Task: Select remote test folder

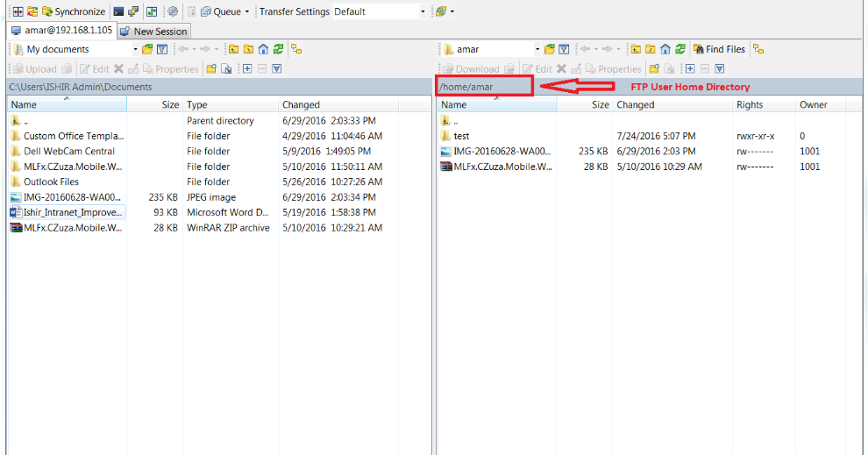Action: tap(455, 136)
